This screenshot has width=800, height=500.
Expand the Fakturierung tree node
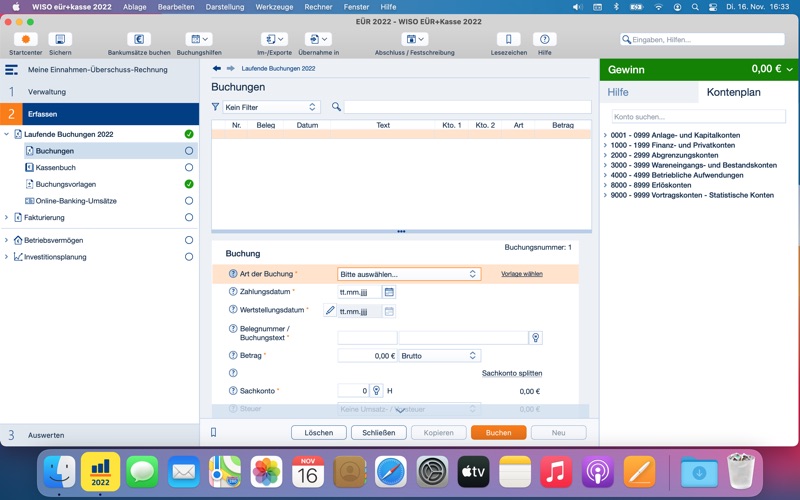(x=7, y=217)
